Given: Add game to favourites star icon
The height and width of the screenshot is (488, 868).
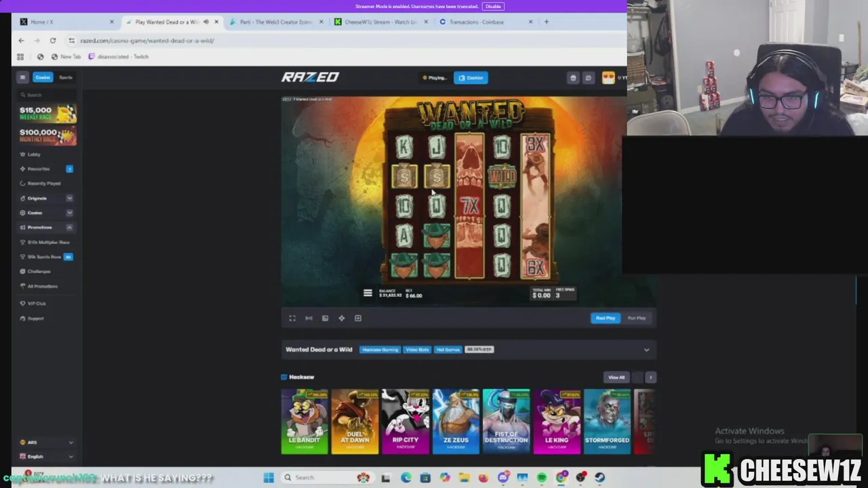Looking at the screenshot, I should click(x=341, y=318).
